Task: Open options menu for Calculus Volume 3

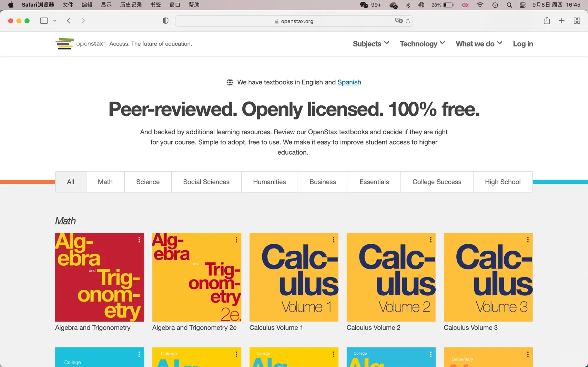Action: (528, 240)
